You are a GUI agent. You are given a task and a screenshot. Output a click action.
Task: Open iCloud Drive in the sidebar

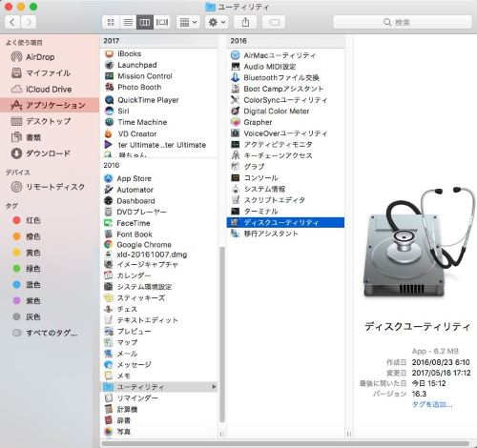[50, 90]
